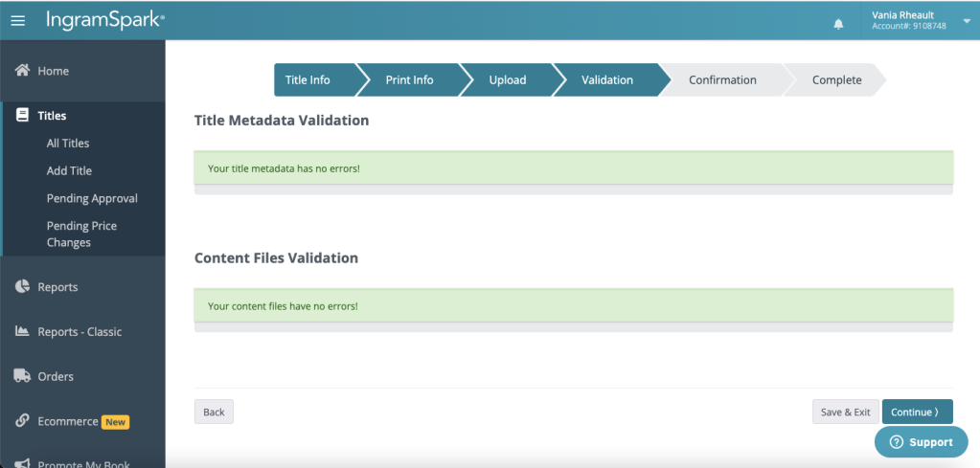Open the hamburger menu icon
980x468 pixels.
point(18,20)
